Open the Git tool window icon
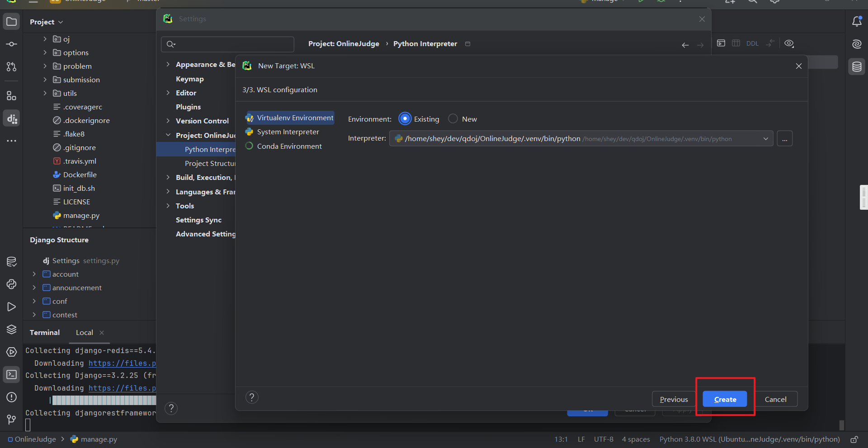Screen dimensions: 868x448 [x=12, y=420]
